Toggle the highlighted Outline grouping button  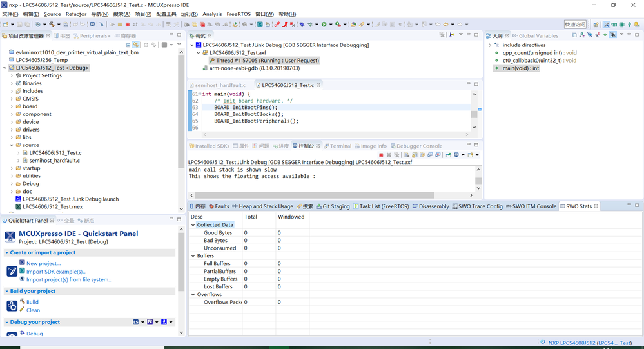[x=613, y=35]
